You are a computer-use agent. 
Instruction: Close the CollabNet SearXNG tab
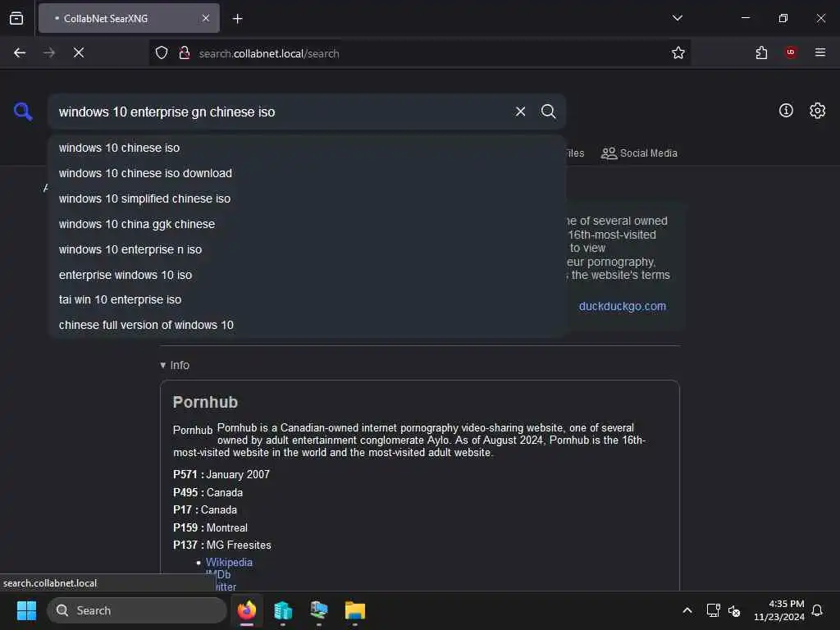pyautogui.click(x=206, y=19)
